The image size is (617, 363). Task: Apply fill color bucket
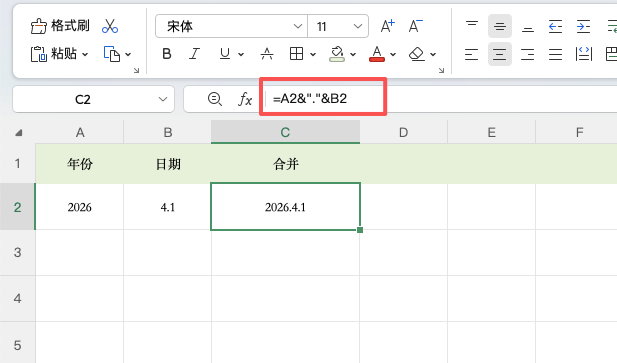pyautogui.click(x=337, y=54)
